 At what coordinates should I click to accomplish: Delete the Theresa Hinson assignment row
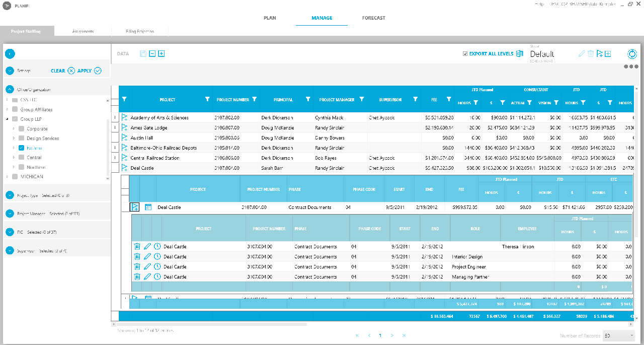pos(137,247)
